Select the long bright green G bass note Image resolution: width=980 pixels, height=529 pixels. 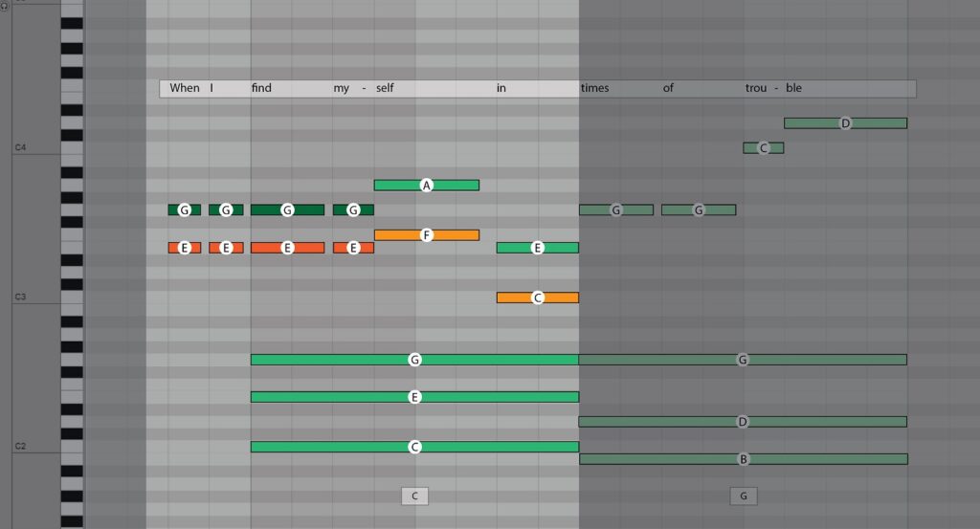tap(414, 359)
